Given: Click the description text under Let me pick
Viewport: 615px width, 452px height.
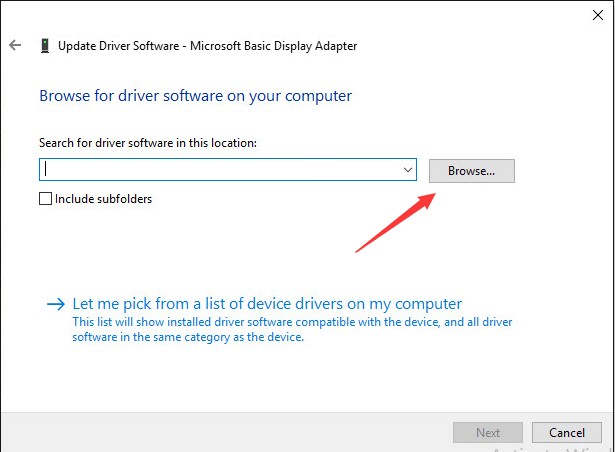Looking at the screenshot, I should click(290, 330).
